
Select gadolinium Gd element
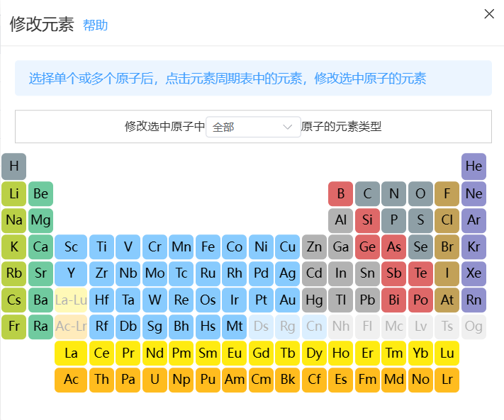point(261,353)
